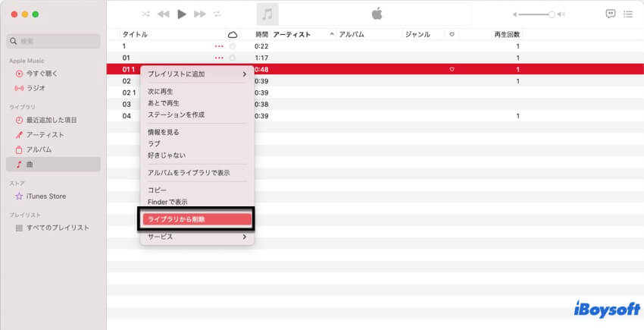Toggle shuffle playback
The image size is (644, 330).
145,14
